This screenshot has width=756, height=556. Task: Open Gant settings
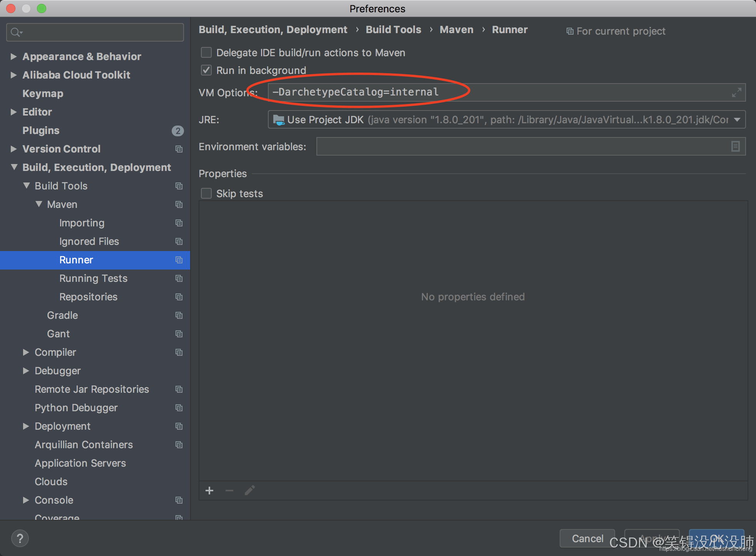coord(58,334)
